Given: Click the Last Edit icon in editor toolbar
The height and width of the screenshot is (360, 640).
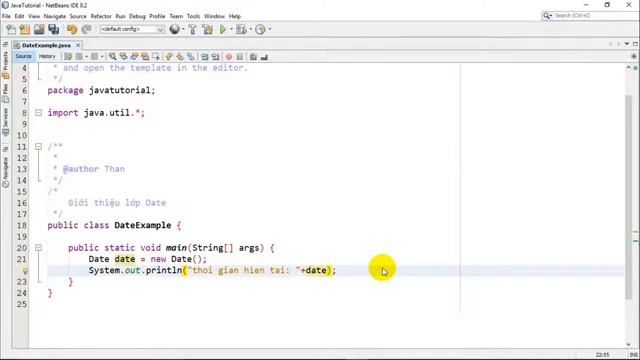Looking at the screenshot, I should pos(68,57).
